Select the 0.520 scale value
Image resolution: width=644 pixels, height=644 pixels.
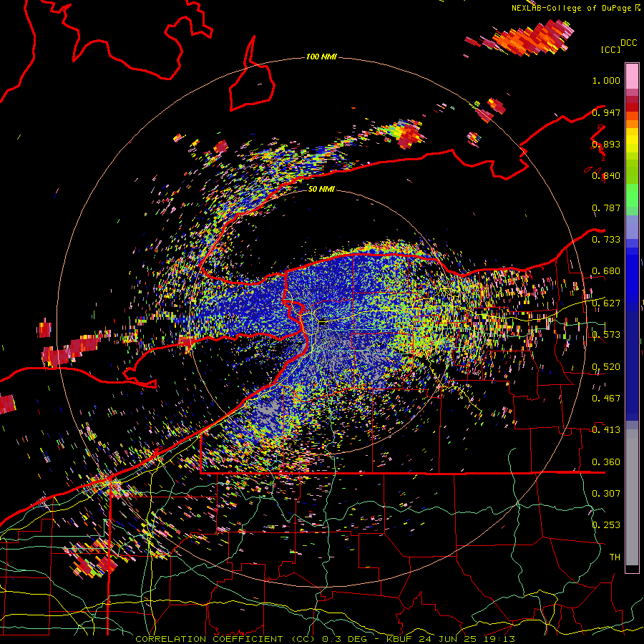coord(606,367)
